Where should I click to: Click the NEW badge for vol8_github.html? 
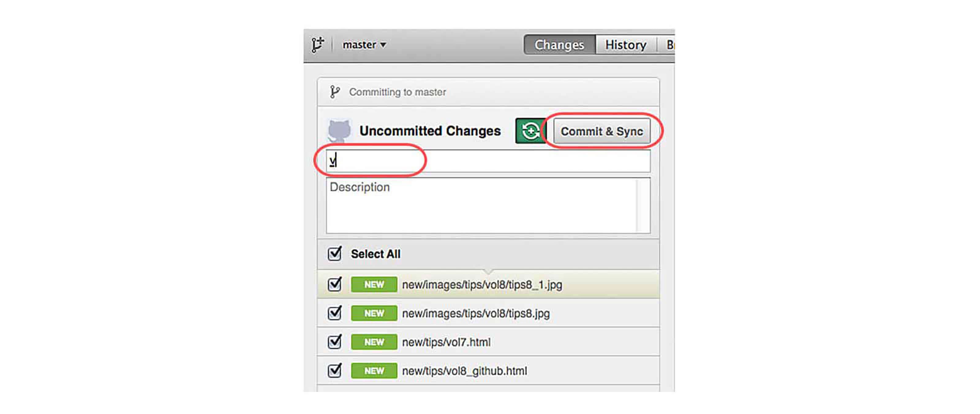tap(374, 371)
